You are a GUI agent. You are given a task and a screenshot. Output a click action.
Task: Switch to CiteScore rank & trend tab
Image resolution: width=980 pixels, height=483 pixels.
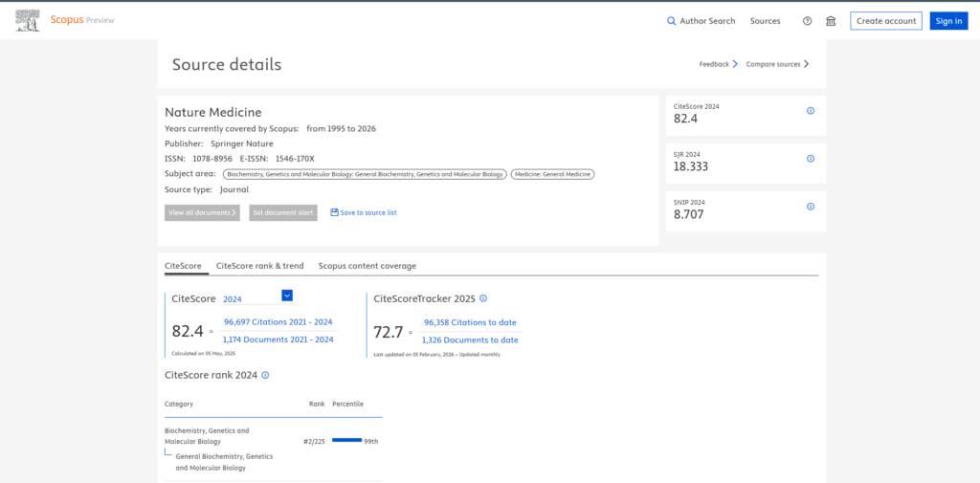pos(259,266)
